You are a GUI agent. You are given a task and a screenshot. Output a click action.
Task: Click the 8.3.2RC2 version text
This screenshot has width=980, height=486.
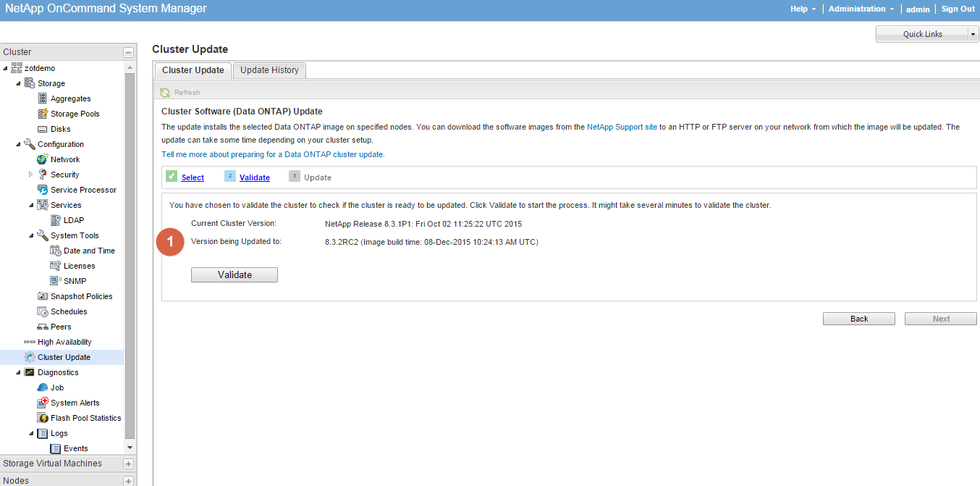coord(431,242)
